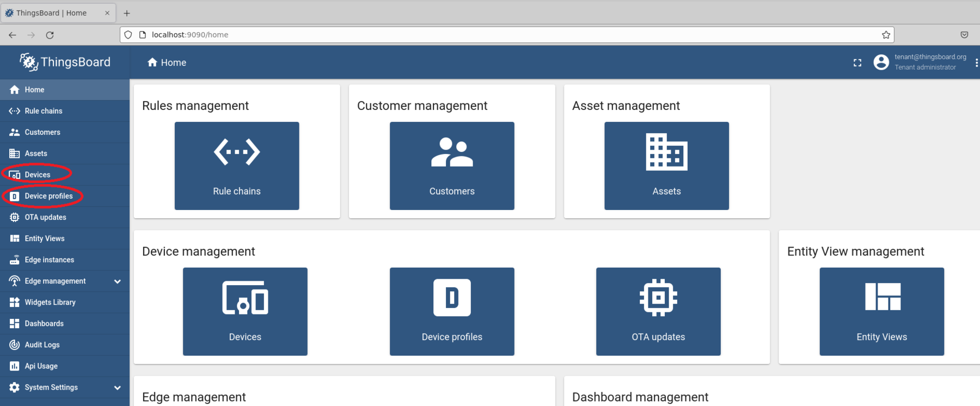
Task: Click the user account avatar icon
Action: (881, 62)
